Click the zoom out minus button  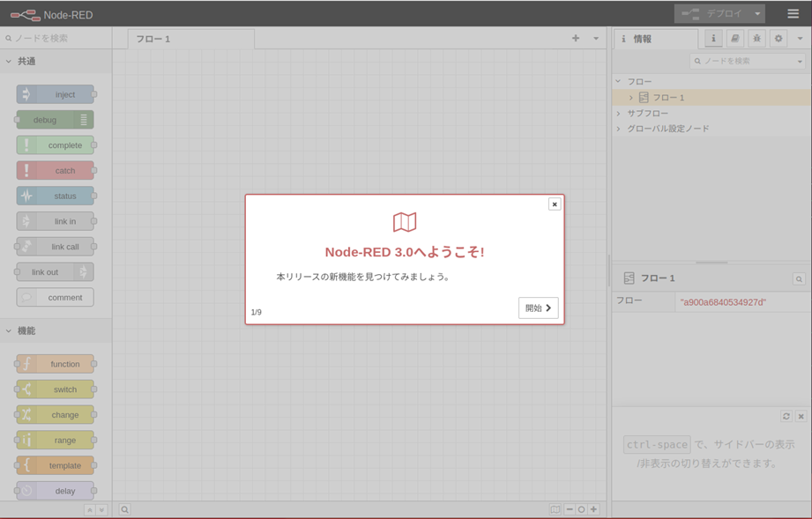tap(570, 509)
